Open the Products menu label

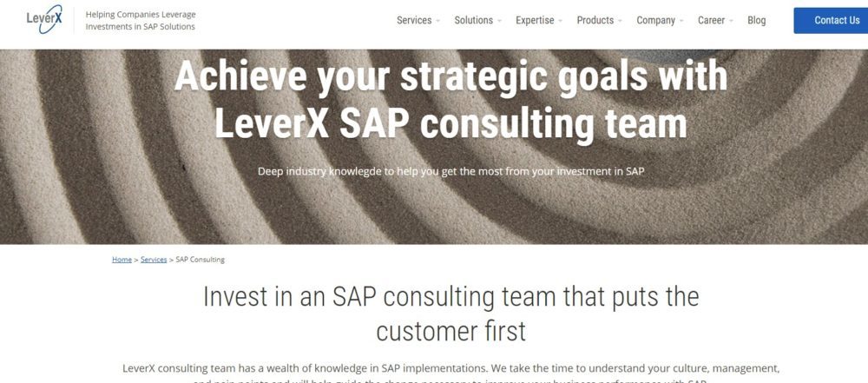pos(595,21)
